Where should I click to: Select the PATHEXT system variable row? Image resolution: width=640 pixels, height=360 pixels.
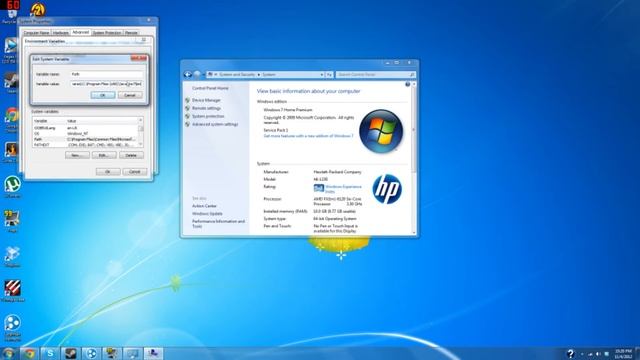point(86,144)
